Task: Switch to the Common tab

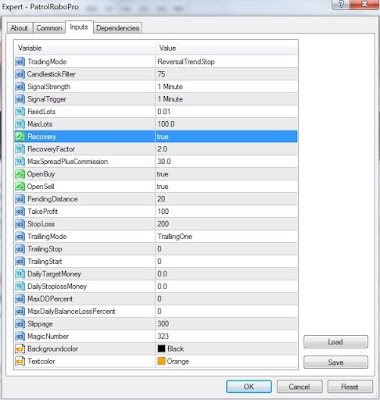Action: (x=49, y=28)
